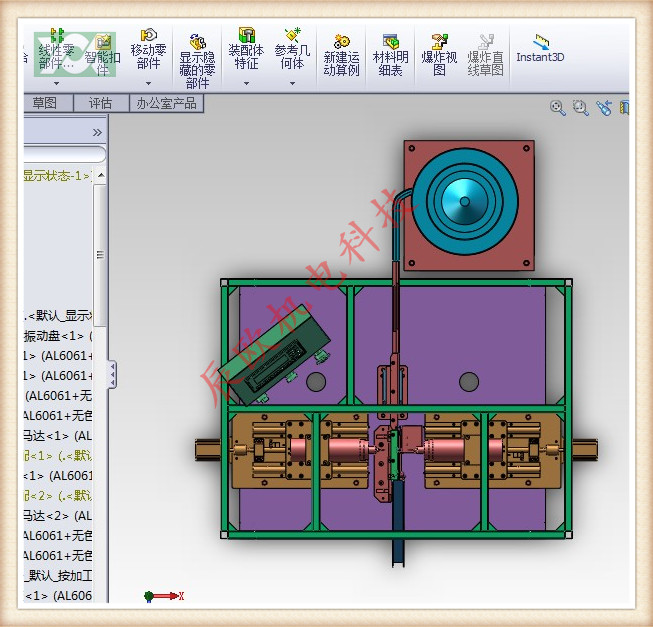Collapse the feature tree panel chevron
The image size is (653, 627).
[97, 132]
